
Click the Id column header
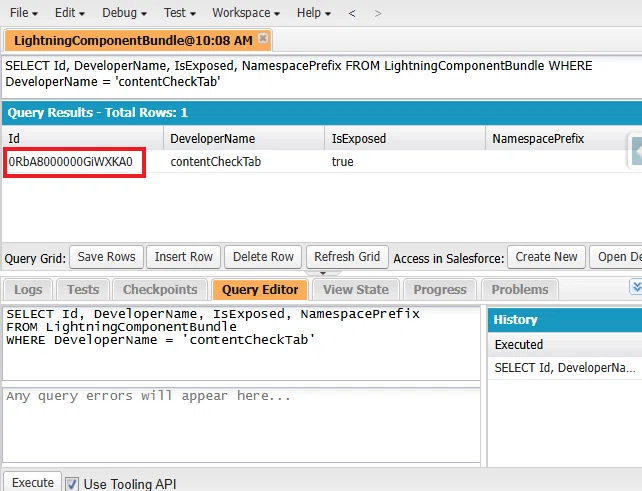[83, 138]
